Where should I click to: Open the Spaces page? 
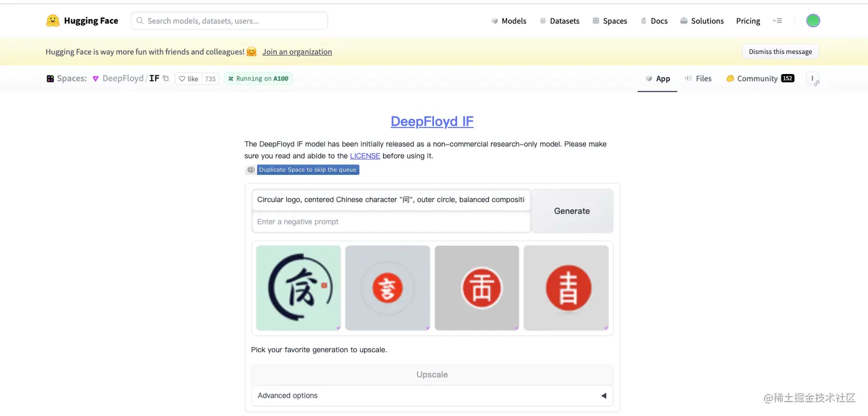610,21
